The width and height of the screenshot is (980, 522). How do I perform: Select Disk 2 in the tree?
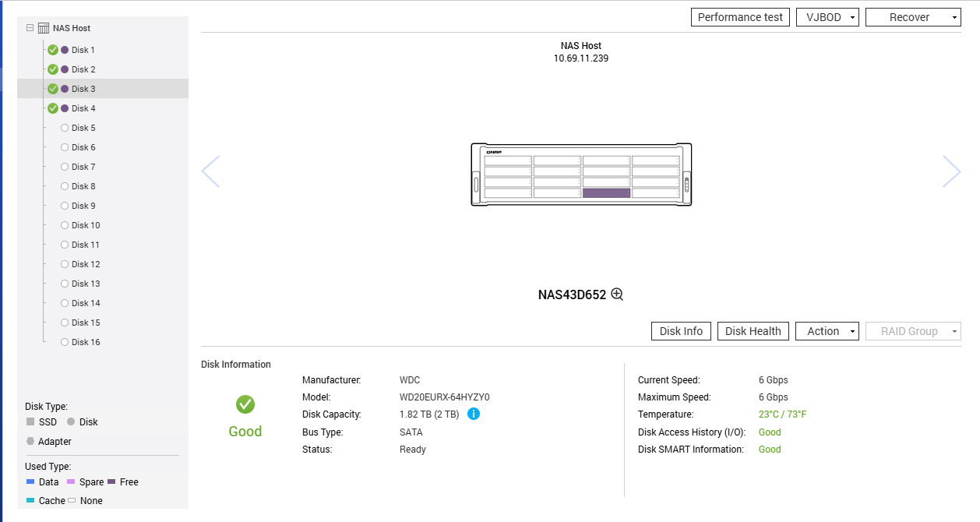(x=83, y=69)
